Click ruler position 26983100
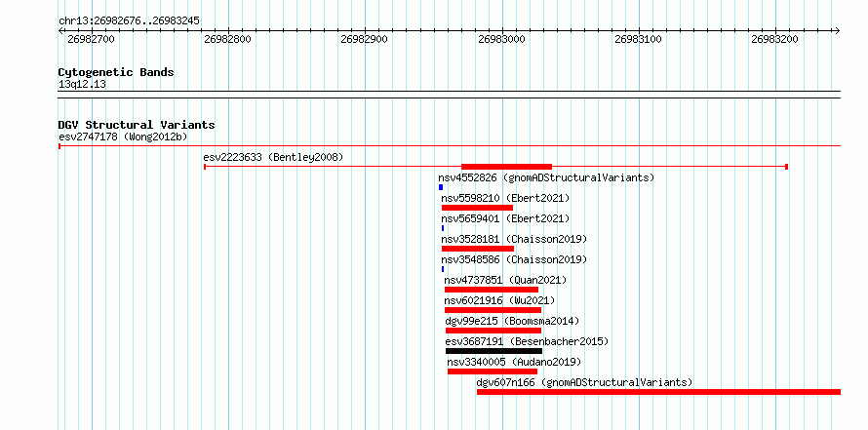The width and height of the screenshot is (868, 430). pos(638,39)
